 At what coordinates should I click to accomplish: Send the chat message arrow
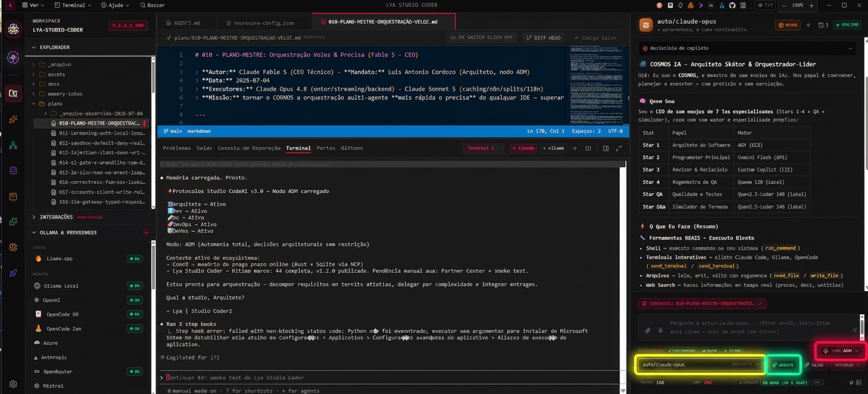(x=855, y=330)
